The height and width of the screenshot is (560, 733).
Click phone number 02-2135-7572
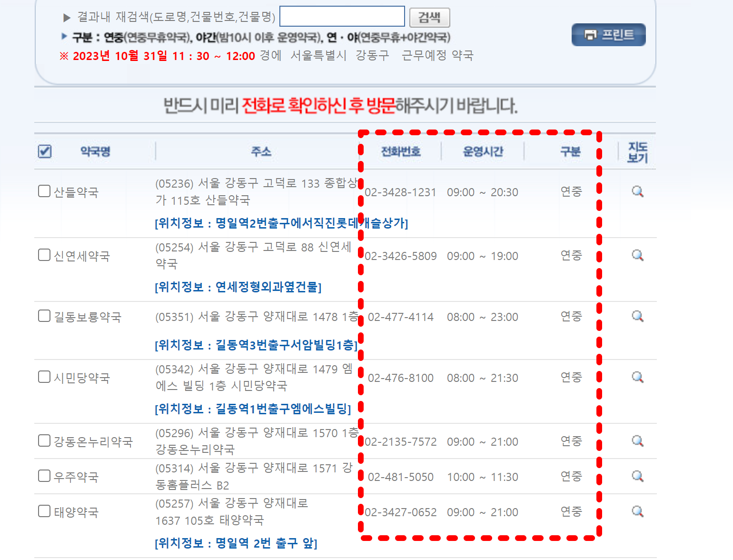pyautogui.click(x=401, y=442)
